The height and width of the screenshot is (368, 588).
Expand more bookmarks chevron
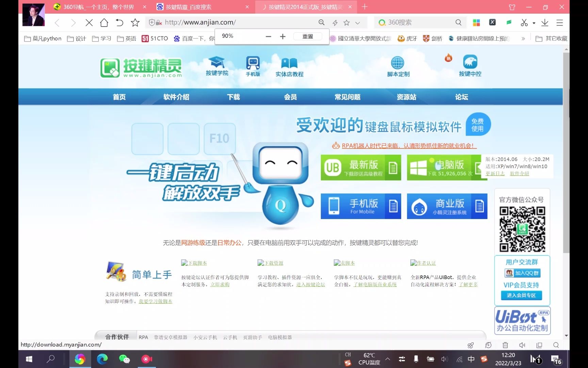pyautogui.click(x=523, y=39)
